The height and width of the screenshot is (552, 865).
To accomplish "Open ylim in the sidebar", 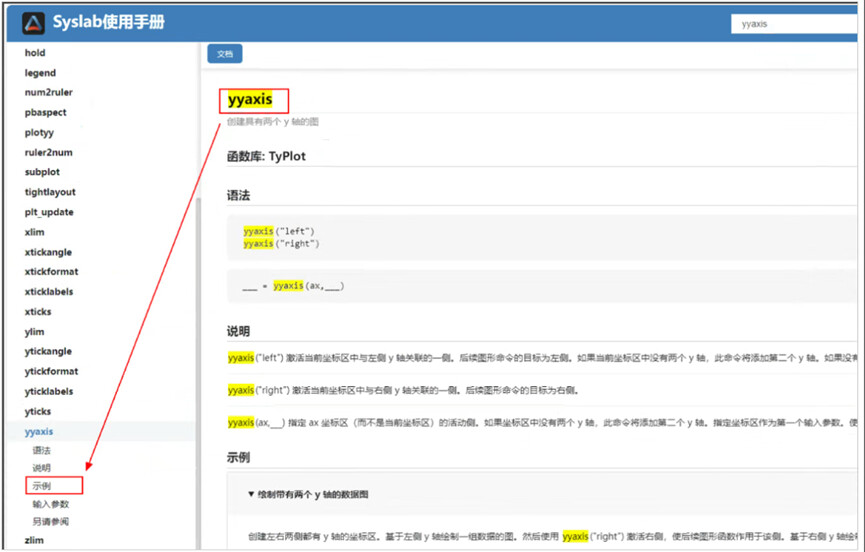I will (x=34, y=331).
